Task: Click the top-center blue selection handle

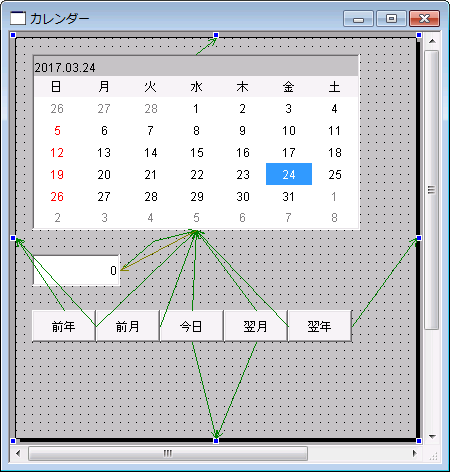Action: click(216, 35)
